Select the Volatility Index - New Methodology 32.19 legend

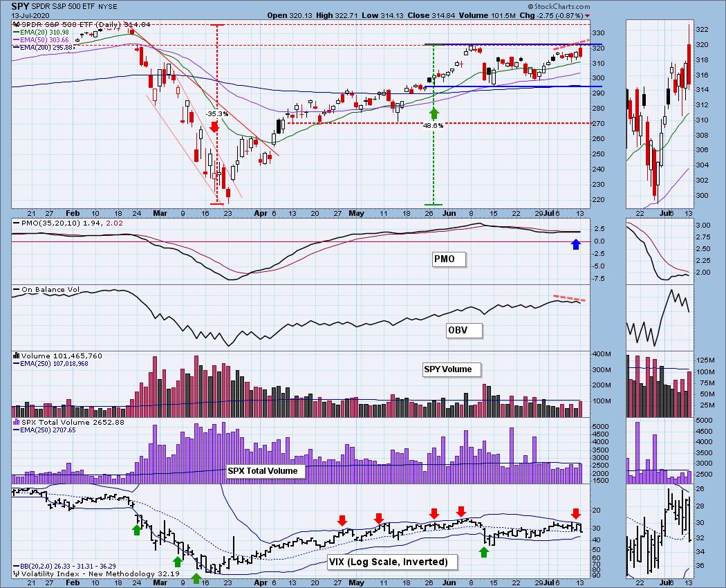pyautogui.click(x=96, y=573)
